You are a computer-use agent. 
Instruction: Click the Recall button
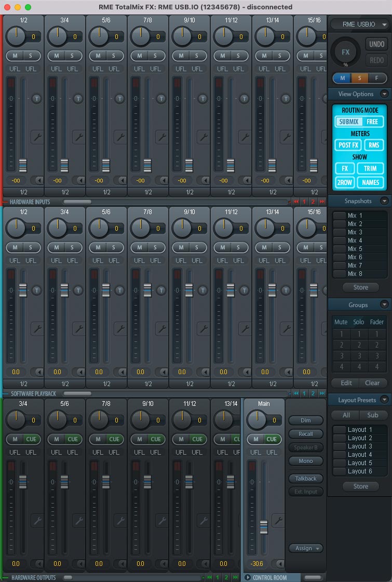point(306,434)
